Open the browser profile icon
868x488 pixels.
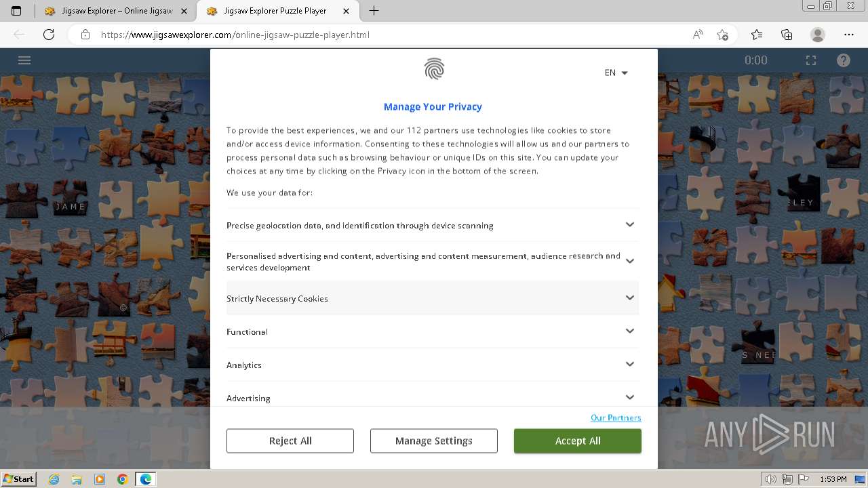point(818,35)
